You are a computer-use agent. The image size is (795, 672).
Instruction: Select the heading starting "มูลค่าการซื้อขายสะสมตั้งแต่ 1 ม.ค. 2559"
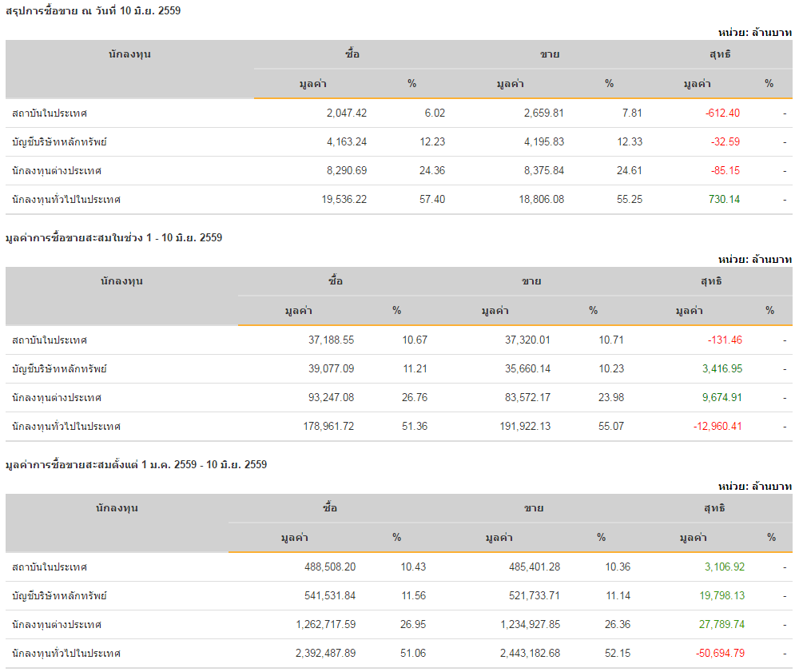[137, 464]
